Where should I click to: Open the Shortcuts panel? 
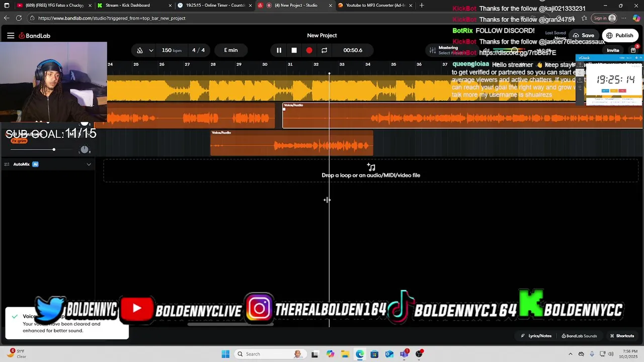[622, 336]
